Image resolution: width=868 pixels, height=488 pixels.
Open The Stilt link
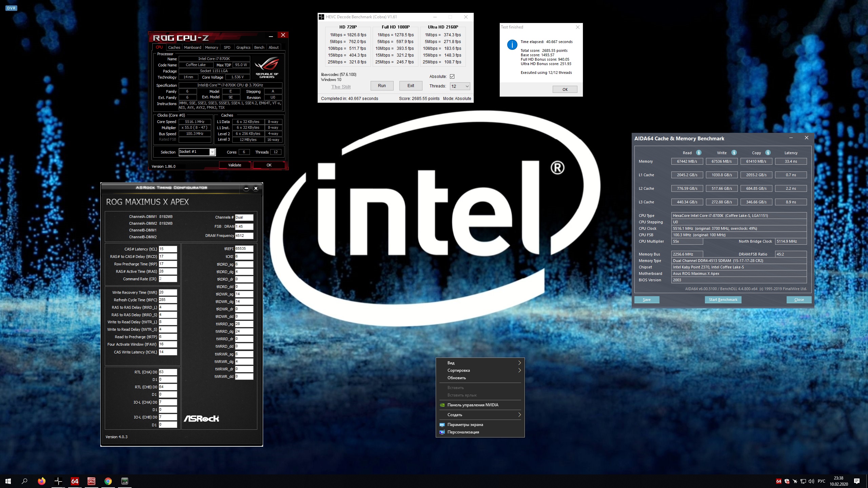341,87
